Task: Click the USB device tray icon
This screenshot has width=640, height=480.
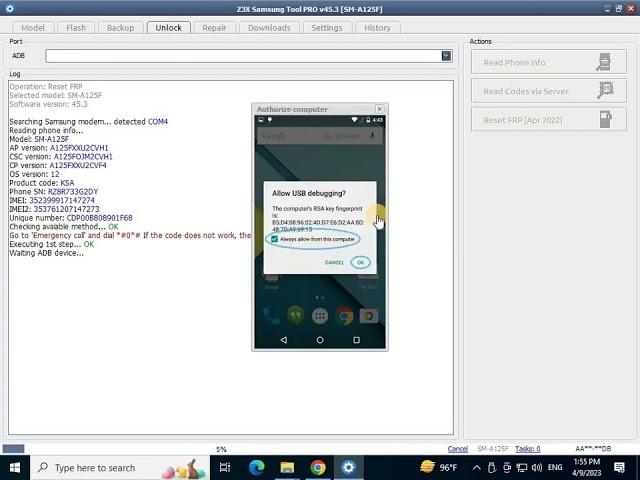Action: pyautogui.click(x=492, y=468)
